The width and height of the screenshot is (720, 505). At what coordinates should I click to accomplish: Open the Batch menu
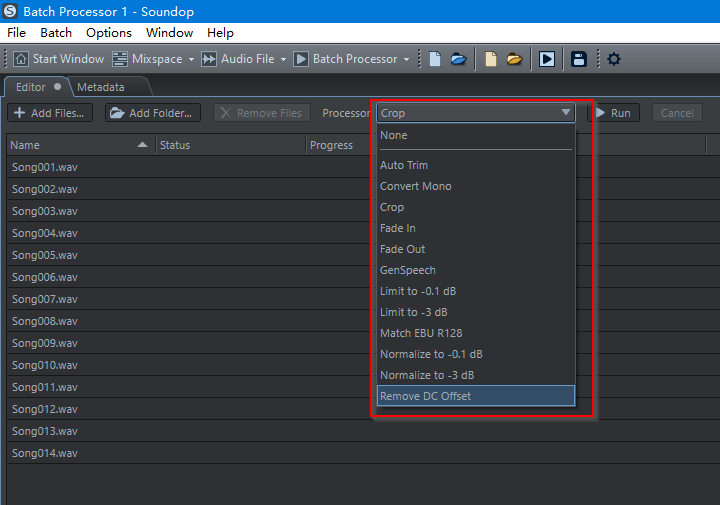(x=56, y=33)
